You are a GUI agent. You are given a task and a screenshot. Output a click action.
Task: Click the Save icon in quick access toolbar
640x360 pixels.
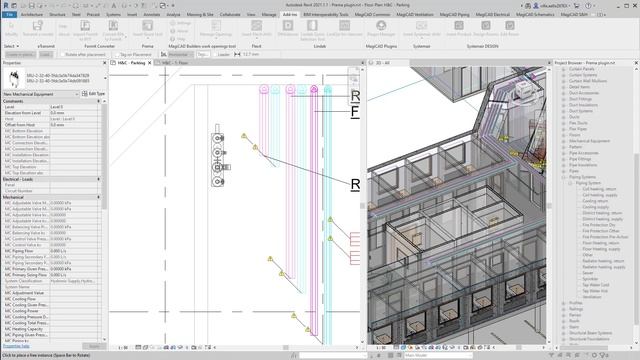coord(31,6)
